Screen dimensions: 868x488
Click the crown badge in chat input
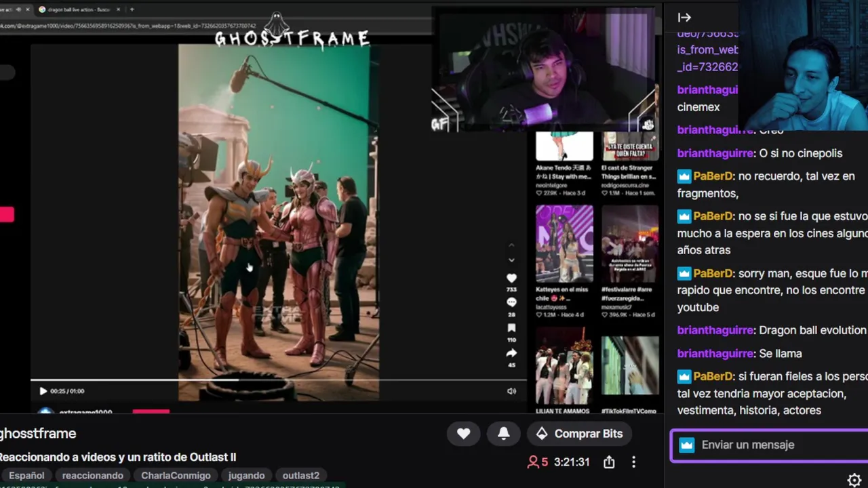[x=687, y=445]
